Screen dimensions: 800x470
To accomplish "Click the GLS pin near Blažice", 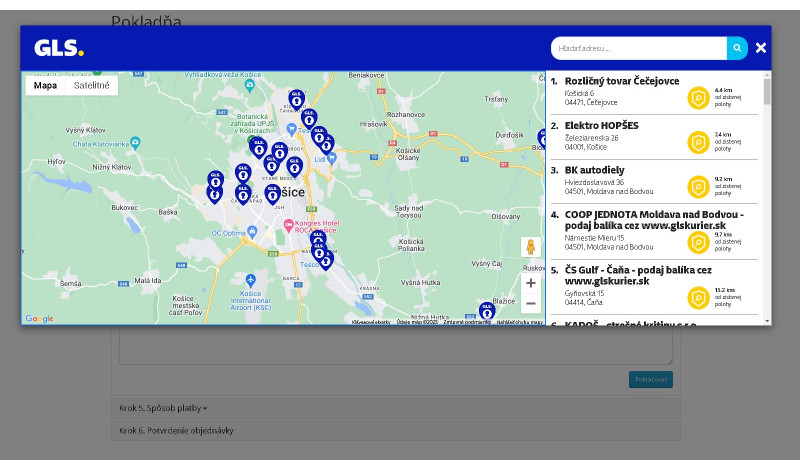I will pyautogui.click(x=487, y=311).
